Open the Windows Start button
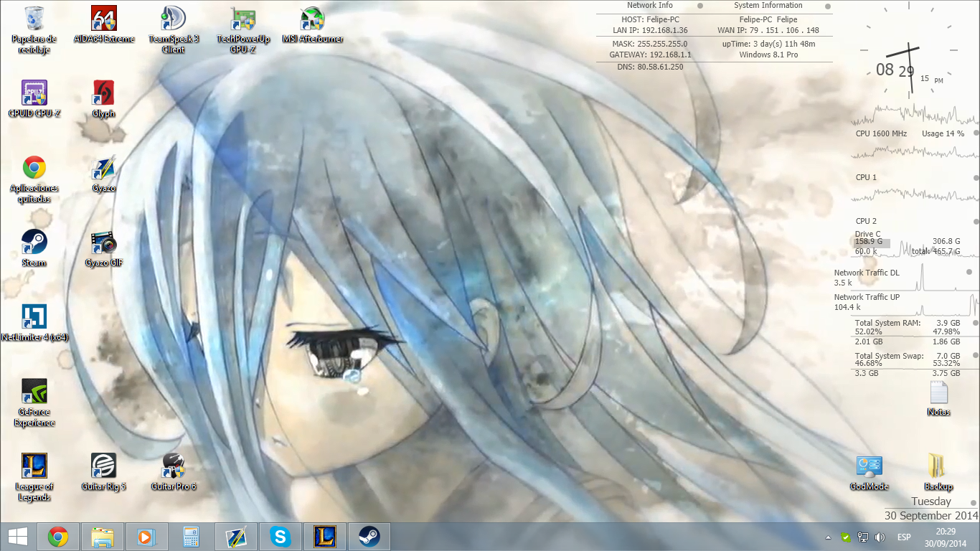 point(17,537)
